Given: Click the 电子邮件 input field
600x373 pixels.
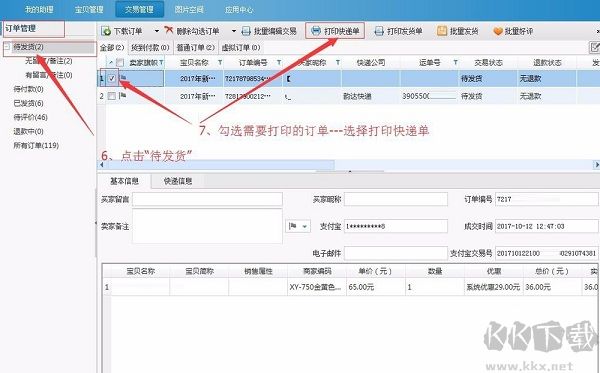Looking at the screenshot, I should click(x=396, y=253).
